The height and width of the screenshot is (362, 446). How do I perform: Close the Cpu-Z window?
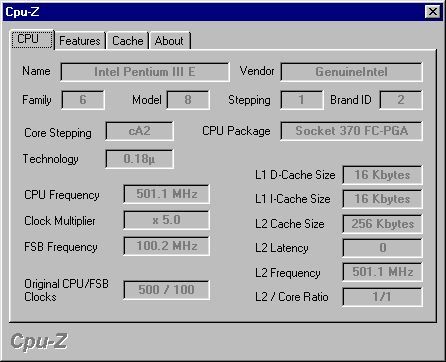click(433, 12)
